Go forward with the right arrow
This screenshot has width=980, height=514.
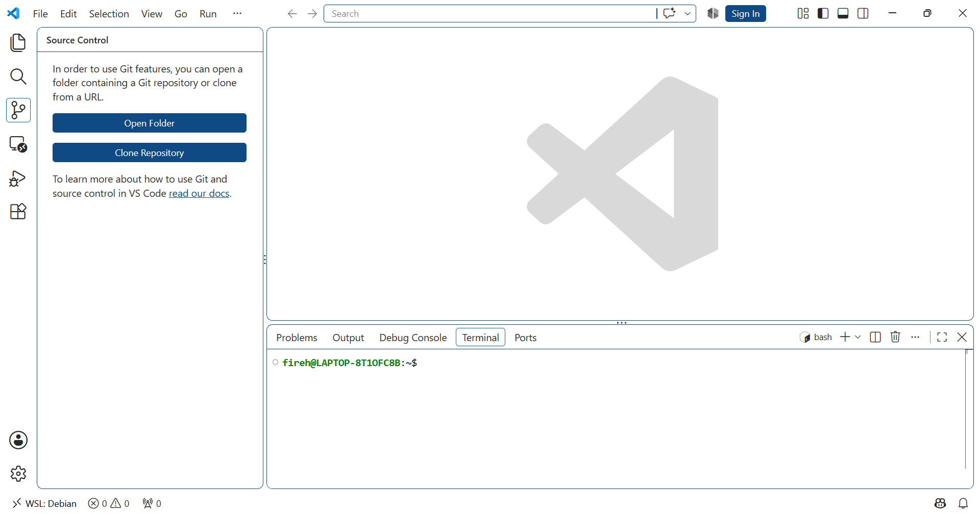pos(312,14)
